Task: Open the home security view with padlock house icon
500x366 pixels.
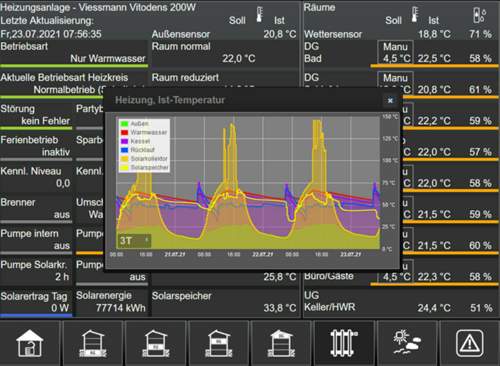Action: 30,343
